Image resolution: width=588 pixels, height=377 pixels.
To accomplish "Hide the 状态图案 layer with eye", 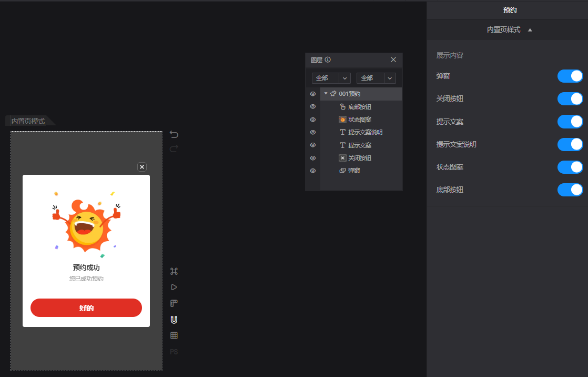I will (x=313, y=120).
